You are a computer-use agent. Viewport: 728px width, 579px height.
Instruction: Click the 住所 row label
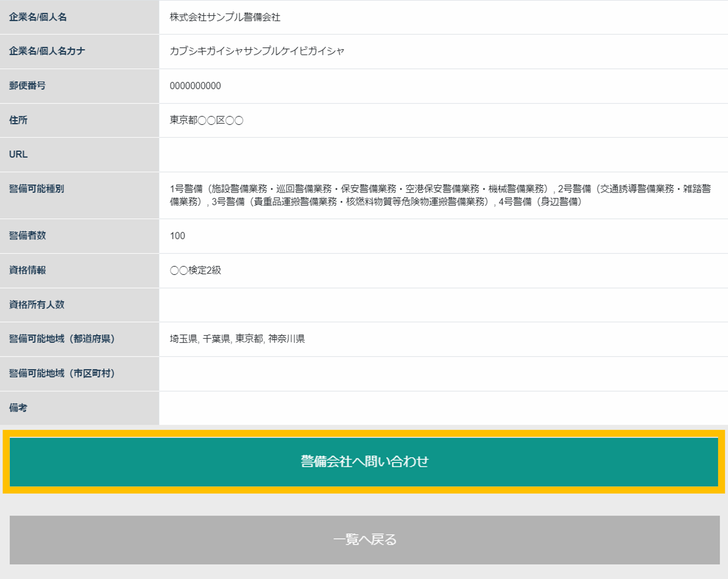[18, 120]
